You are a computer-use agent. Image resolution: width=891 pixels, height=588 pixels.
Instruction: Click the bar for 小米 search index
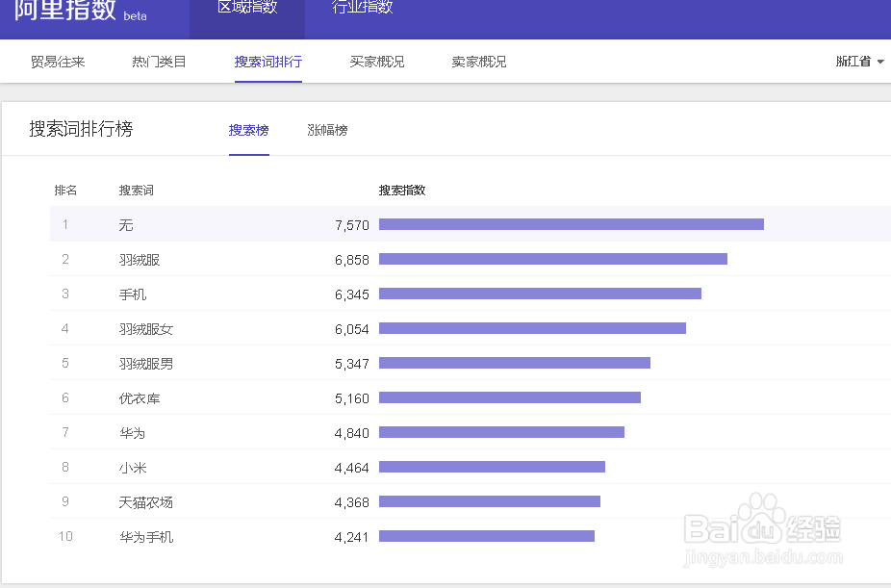[492, 467]
